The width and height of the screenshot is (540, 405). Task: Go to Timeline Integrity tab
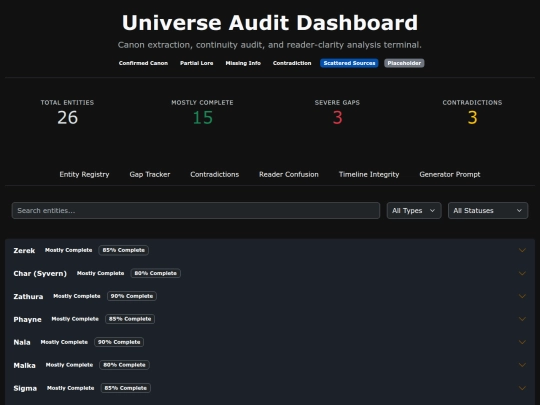click(x=369, y=174)
